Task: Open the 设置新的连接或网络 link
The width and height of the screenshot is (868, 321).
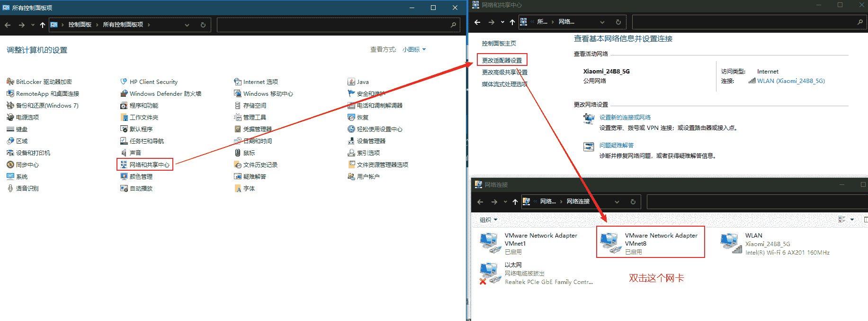Action: click(625, 117)
